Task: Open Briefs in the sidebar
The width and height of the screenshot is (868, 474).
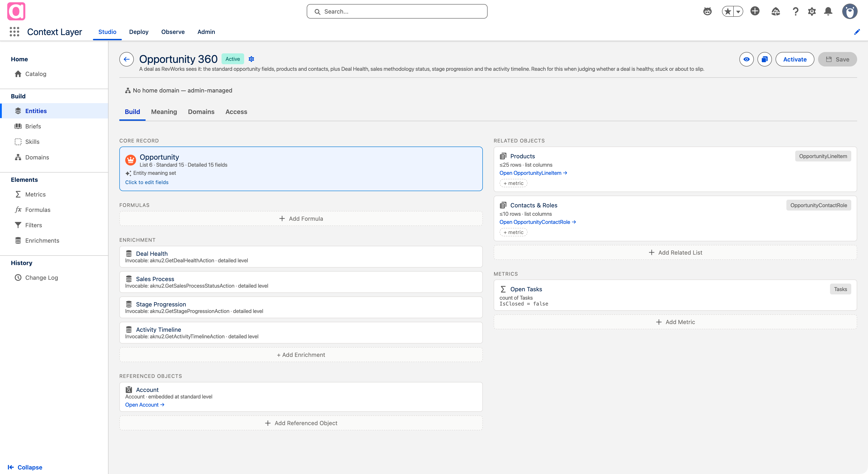Action: [54, 126]
